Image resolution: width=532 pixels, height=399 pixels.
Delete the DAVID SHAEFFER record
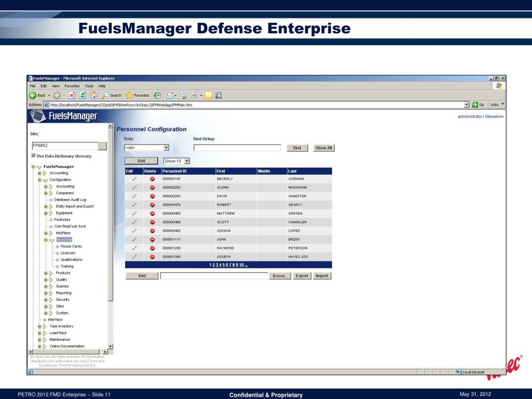(x=152, y=196)
